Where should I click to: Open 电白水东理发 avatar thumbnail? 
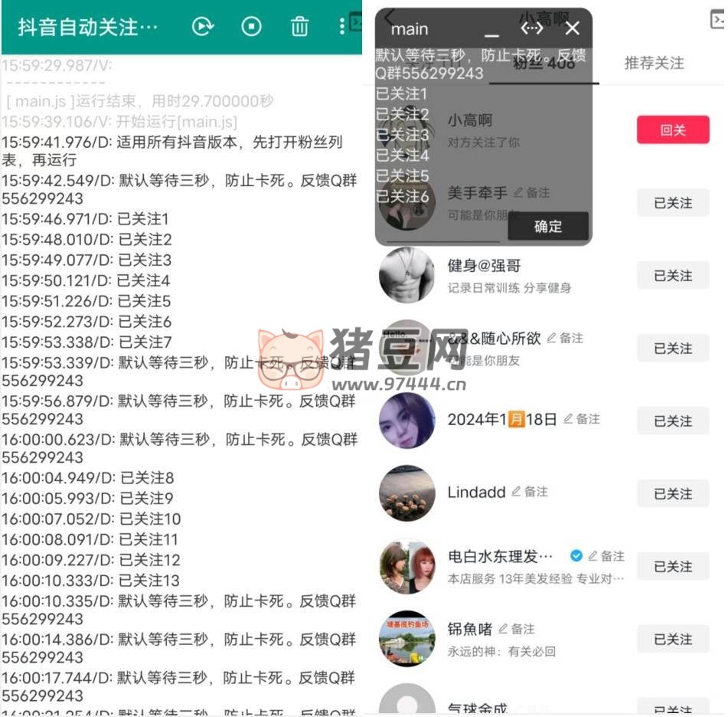click(x=407, y=566)
